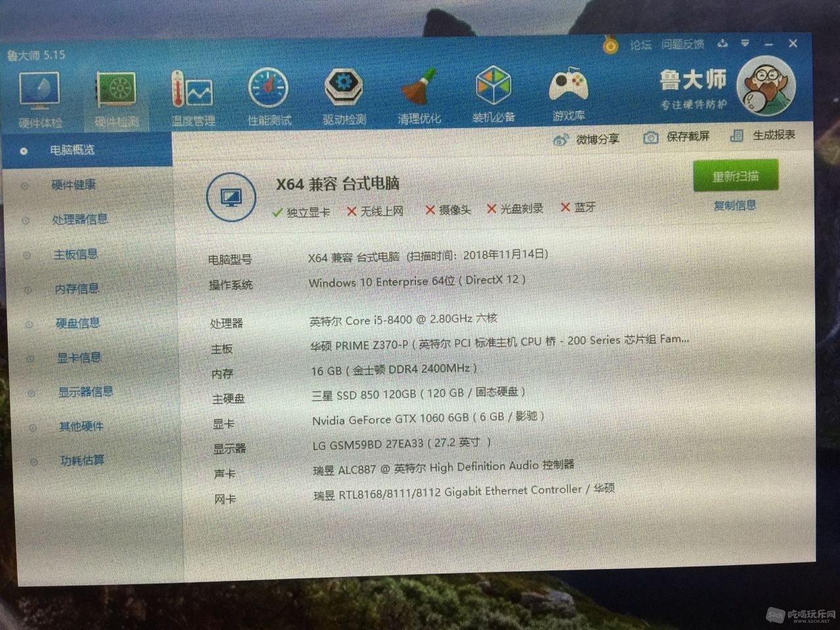Click the 电脑型号 scan-date value line
Viewport: 840px width, 630px height.
(x=428, y=256)
